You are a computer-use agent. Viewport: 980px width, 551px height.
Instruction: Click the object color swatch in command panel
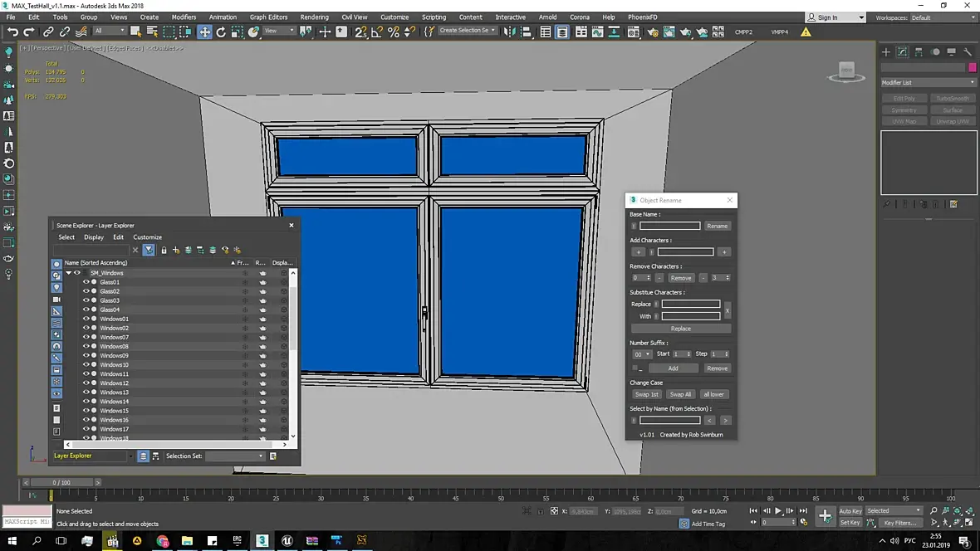point(973,67)
